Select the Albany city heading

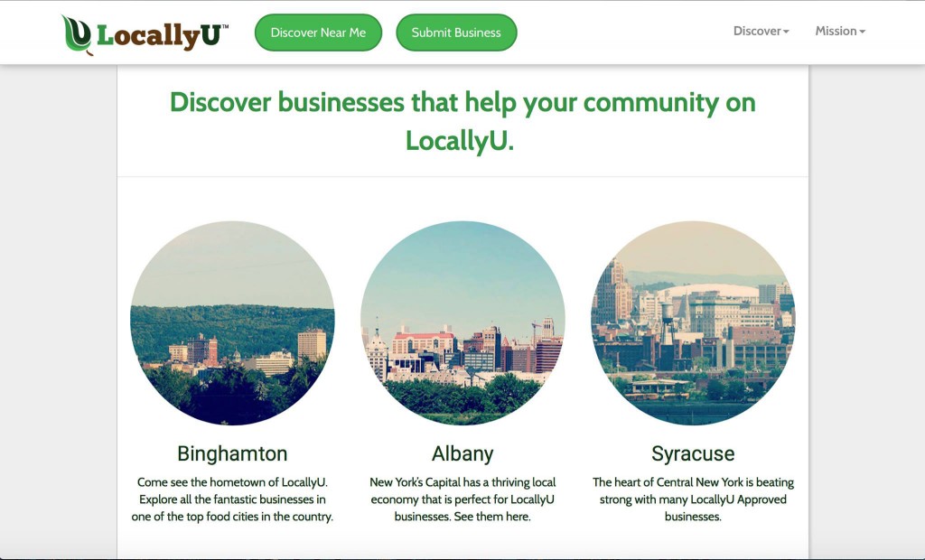tap(462, 453)
